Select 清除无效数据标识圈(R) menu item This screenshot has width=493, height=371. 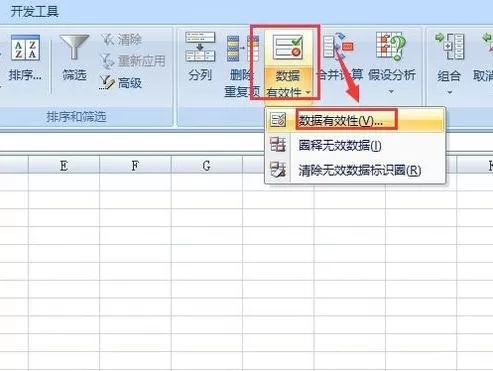pyautogui.click(x=355, y=170)
